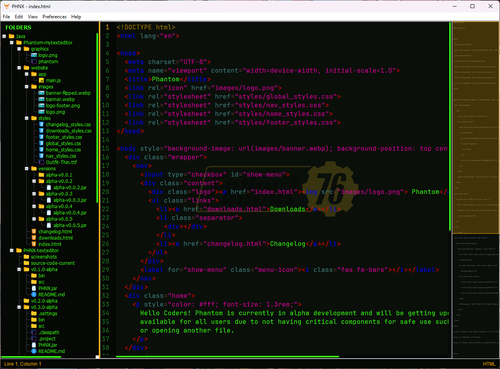Collapse the alpha-v0.0.3 folder node

pos(34,194)
